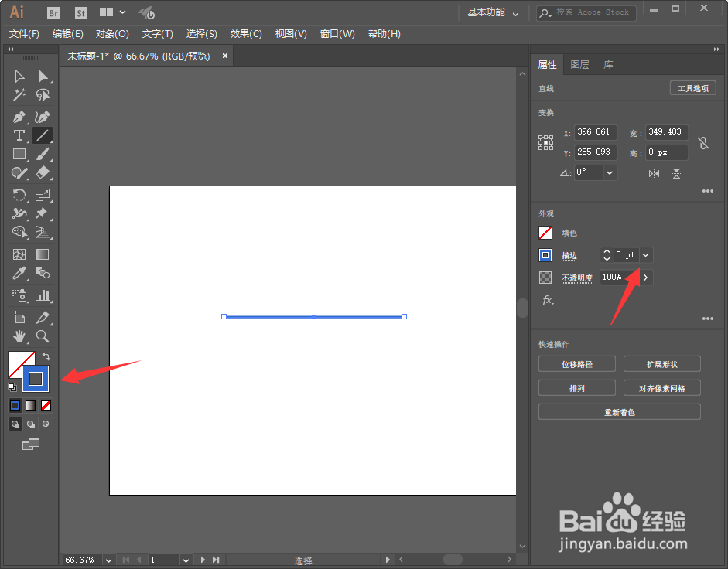
Task: Open the 文件(F) menu
Action: click(24, 34)
